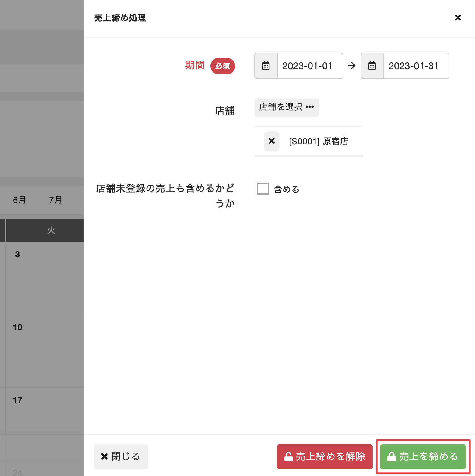Select the 6月 month tab in background
The height and width of the screenshot is (476, 475).
[19, 200]
